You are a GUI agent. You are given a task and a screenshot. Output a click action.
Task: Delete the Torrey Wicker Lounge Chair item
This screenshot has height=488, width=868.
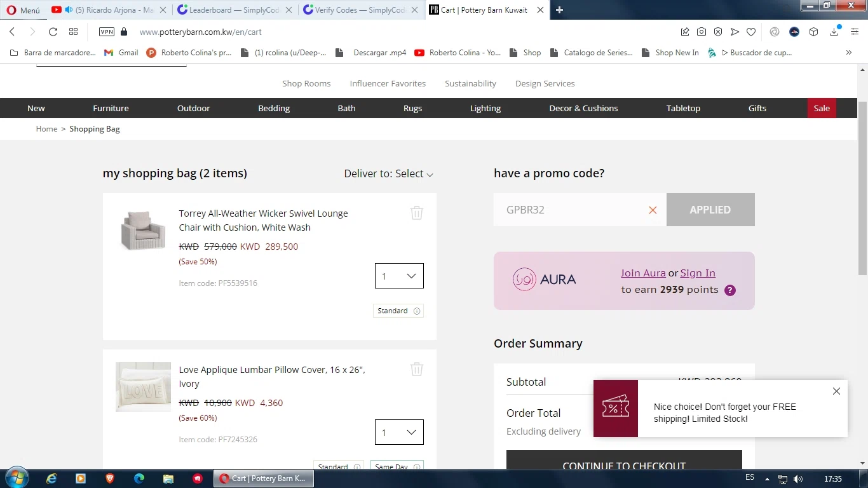click(417, 213)
